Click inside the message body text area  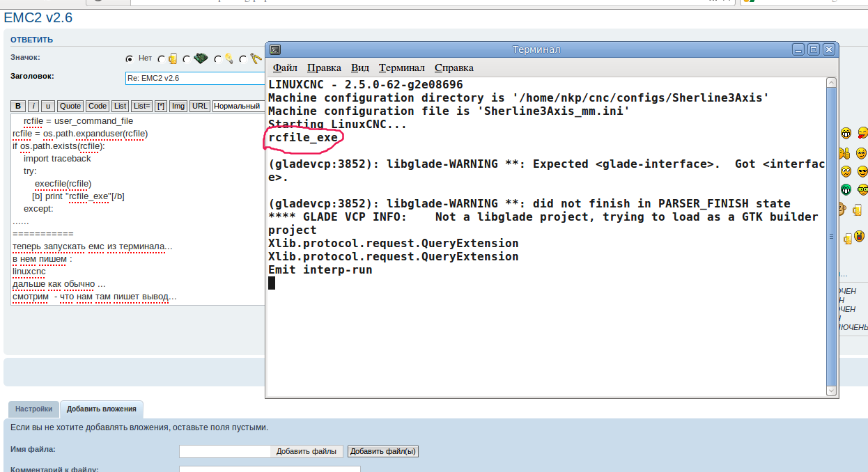click(138, 210)
